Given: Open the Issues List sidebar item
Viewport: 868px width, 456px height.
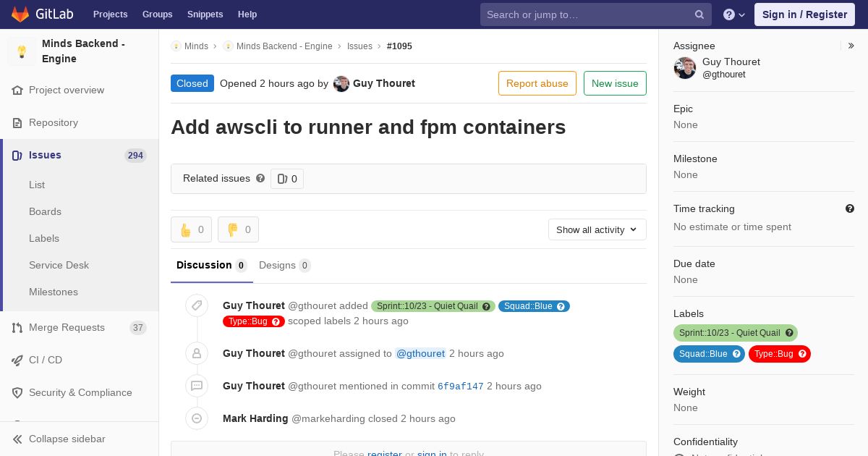Looking at the screenshot, I should tap(37, 185).
